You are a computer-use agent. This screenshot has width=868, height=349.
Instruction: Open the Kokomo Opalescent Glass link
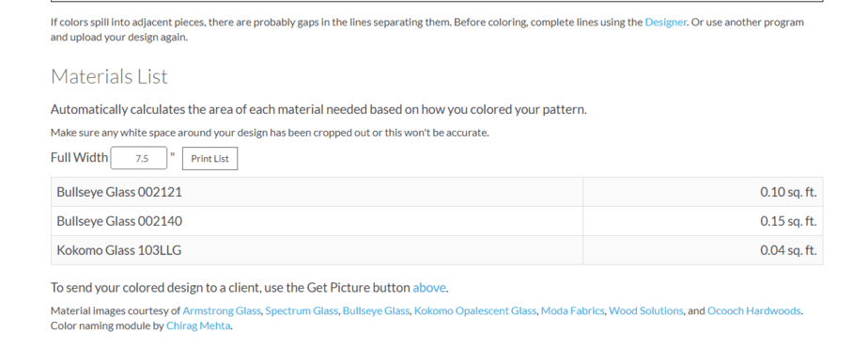click(475, 310)
